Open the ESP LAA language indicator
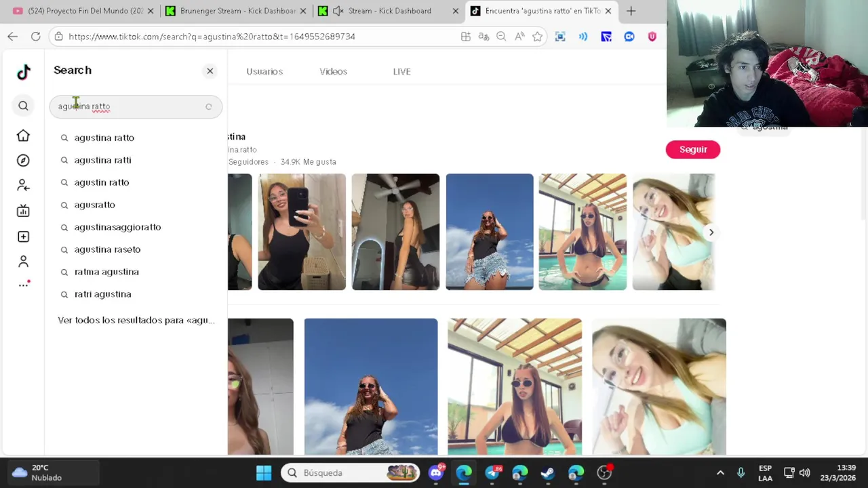The image size is (868, 488). tap(765, 472)
